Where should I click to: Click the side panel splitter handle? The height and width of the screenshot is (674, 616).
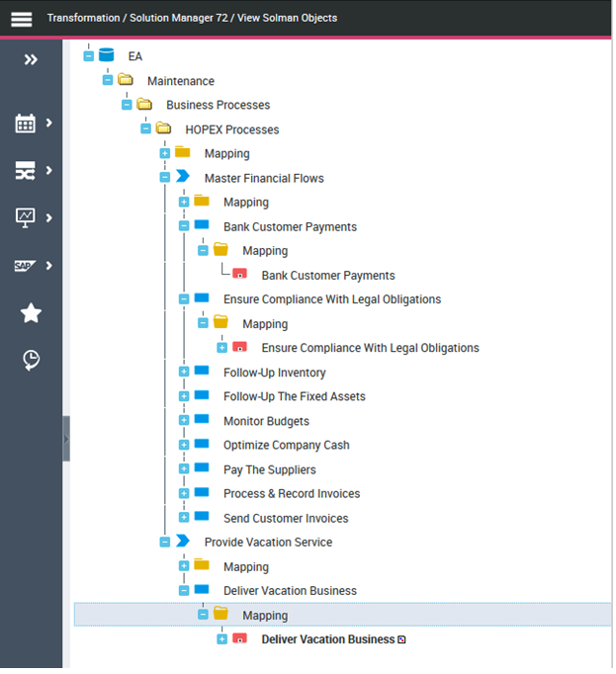pos(66,438)
